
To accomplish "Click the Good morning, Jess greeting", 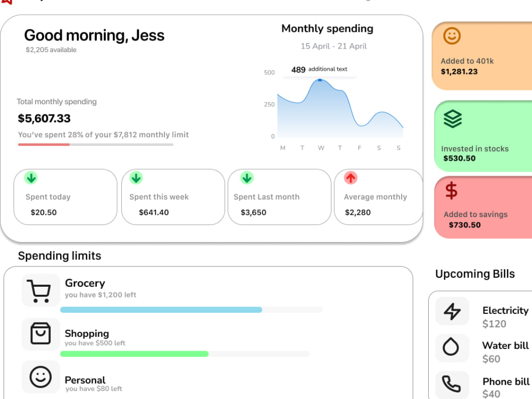I will (x=94, y=35).
